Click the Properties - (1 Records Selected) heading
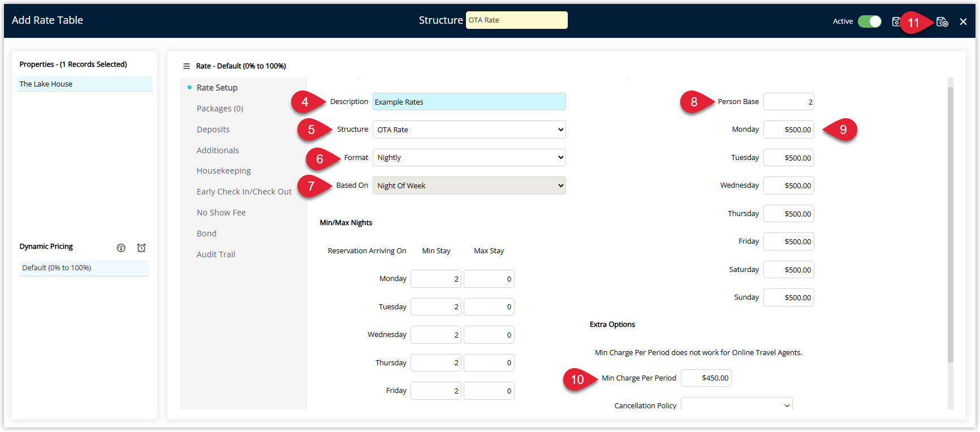This screenshot has height=432, width=980. coord(74,64)
